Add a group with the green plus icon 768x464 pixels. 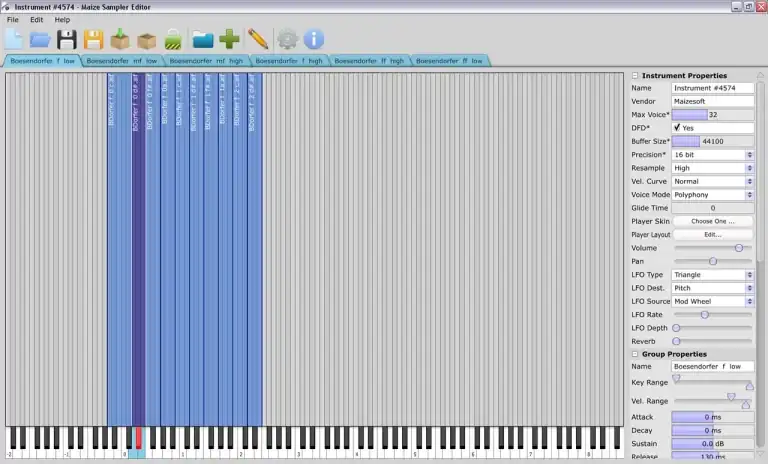pyautogui.click(x=229, y=39)
